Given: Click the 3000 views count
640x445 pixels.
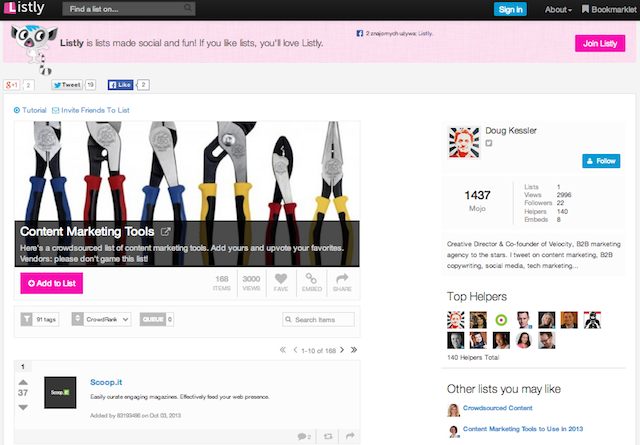Looking at the screenshot, I should pyautogui.click(x=251, y=283).
